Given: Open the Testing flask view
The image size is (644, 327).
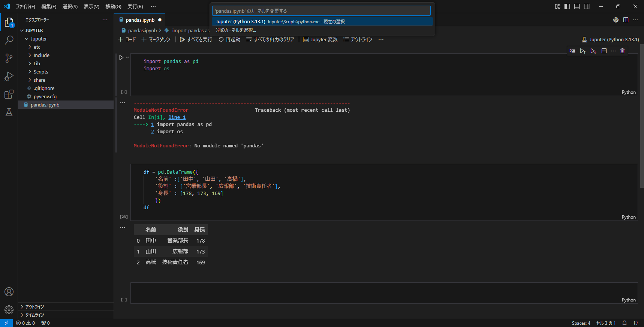Looking at the screenshot, I should 9,112.
